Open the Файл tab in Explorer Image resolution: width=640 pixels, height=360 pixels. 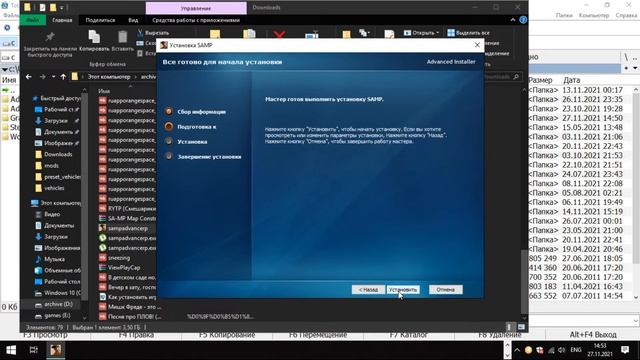pos(33,20)
